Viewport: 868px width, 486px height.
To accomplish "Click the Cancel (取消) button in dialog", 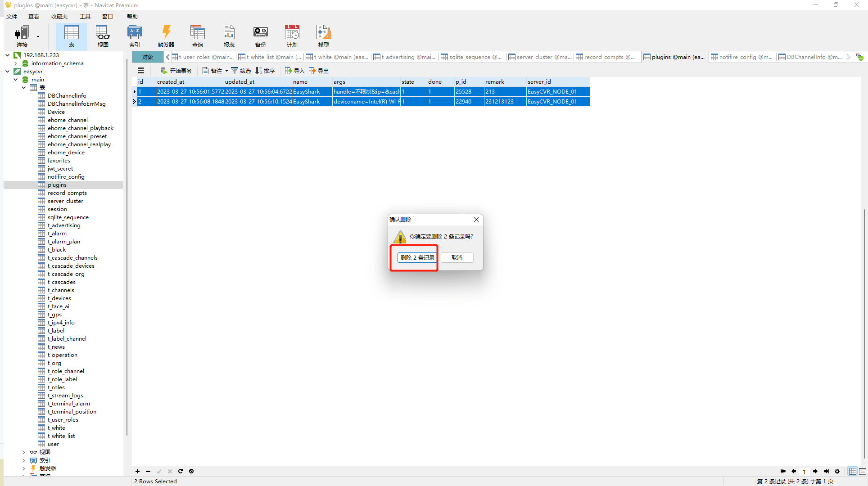I will tap(457, 257).
